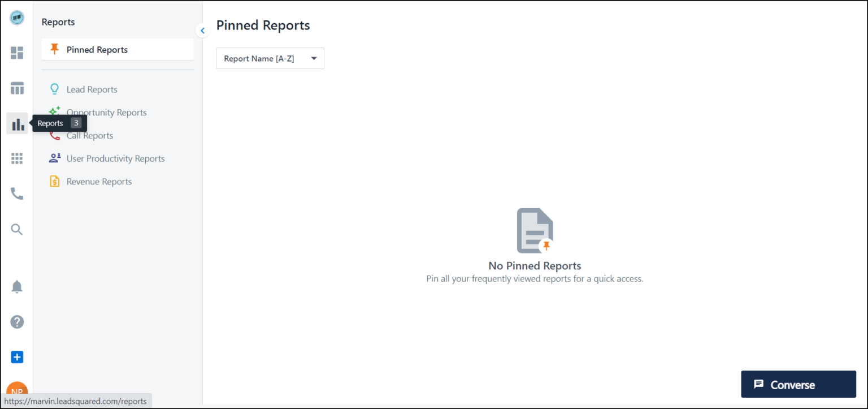Image resolution: width=868 pixels, height=409 pixels.
Task: Open the help question mark icon
Action: (x=17, y=322)
